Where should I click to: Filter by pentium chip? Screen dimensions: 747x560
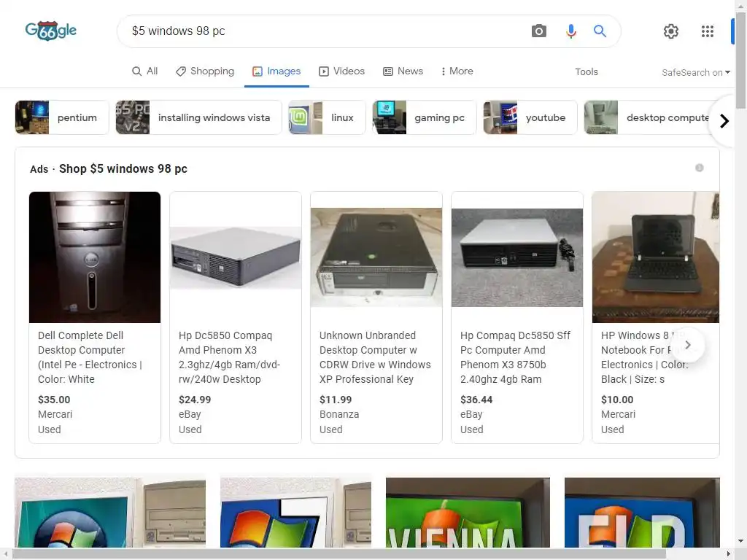point(62,117)
